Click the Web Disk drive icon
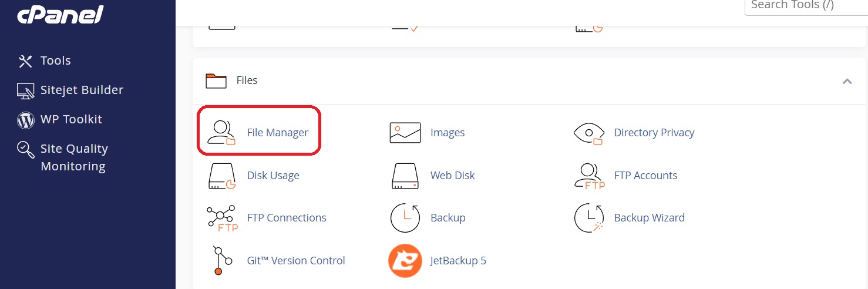Screen dimensions: 868x289 coord(405,176)
